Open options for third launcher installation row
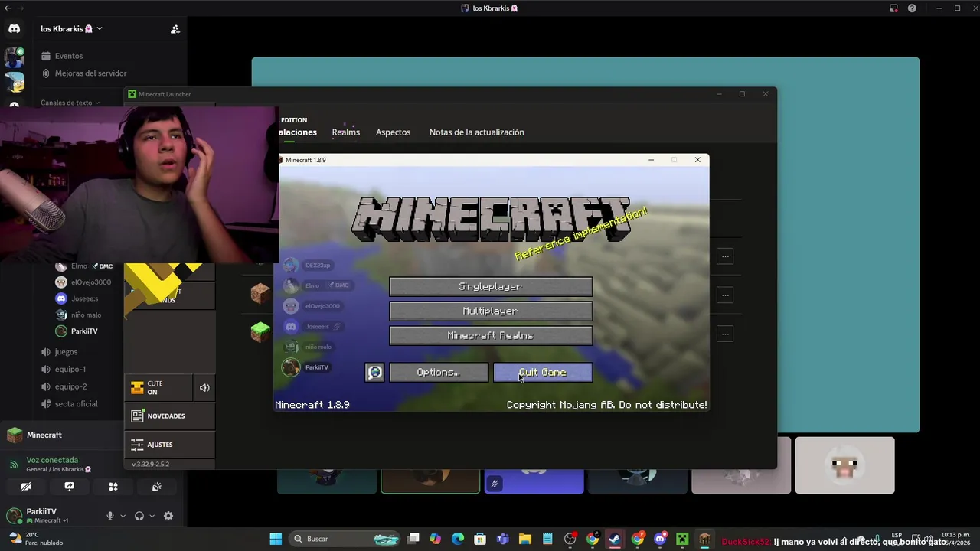980x551 pixels. 725,334
